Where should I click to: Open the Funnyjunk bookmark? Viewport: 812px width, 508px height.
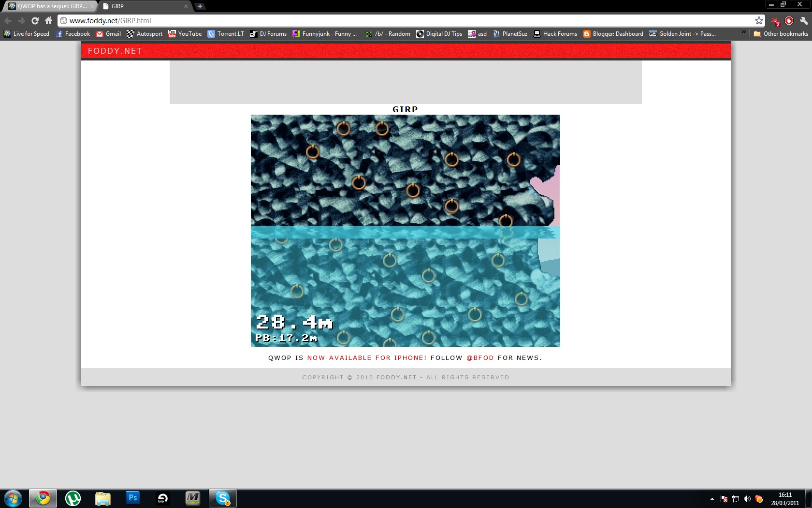325,34
